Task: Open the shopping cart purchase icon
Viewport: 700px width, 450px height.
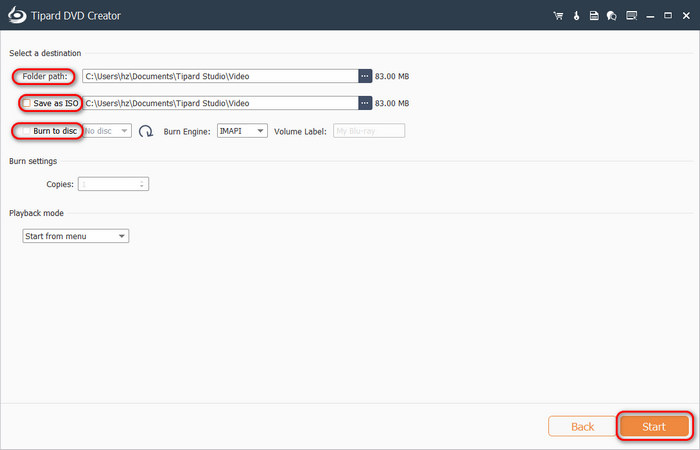Action: coord(558,16)
